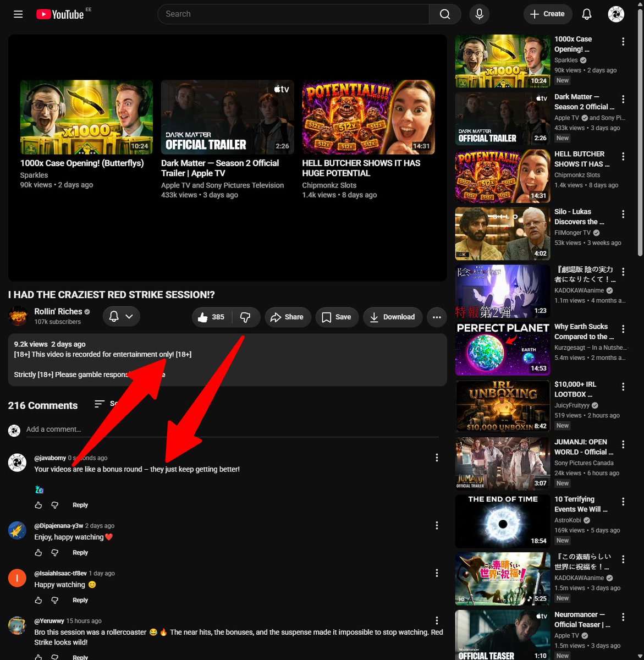Dislike the @IsaiahIsaac-tf8ev comment
This screenshot has width=644, height=660.
(55, 600)
